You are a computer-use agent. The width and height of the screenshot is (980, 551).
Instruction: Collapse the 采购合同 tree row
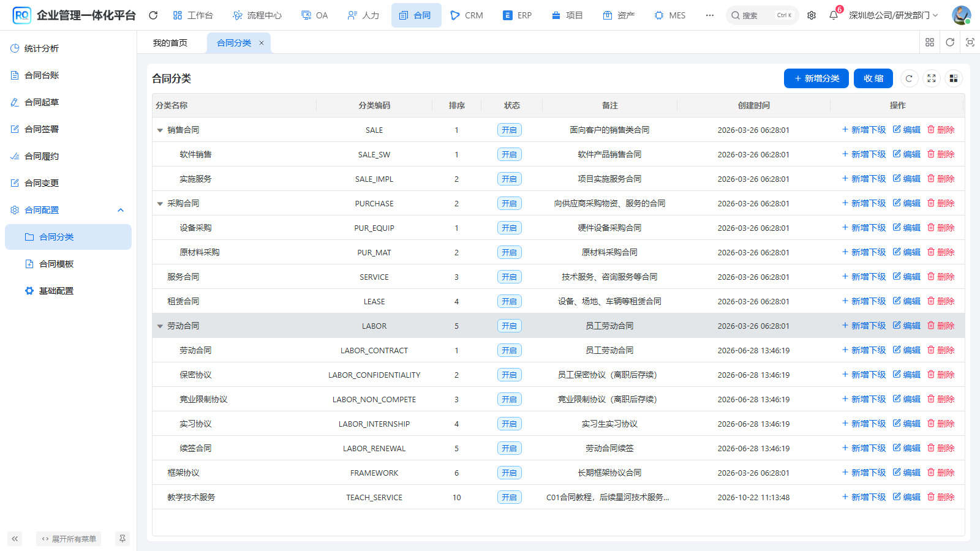tap(160, 204)
